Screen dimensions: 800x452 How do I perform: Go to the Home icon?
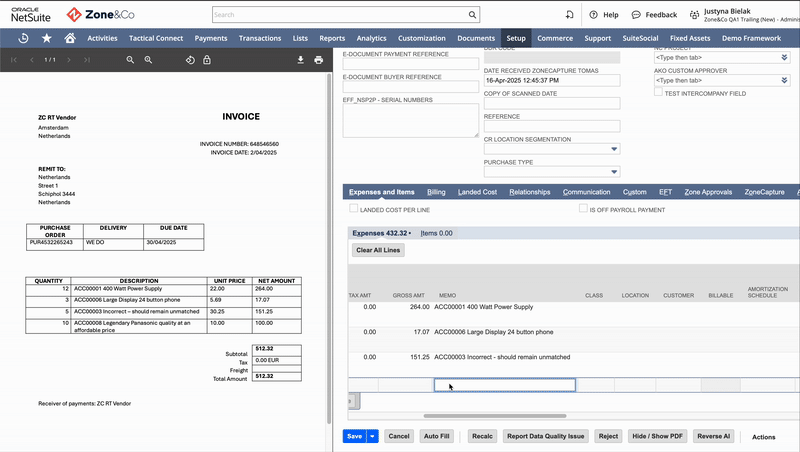coord(70,38)
